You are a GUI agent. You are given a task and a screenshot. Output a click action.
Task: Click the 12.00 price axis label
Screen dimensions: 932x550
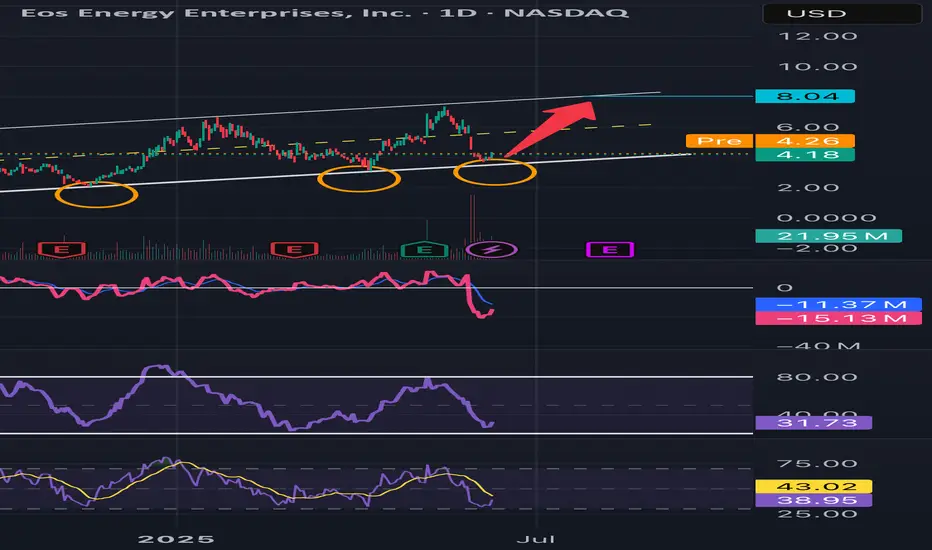818,36
